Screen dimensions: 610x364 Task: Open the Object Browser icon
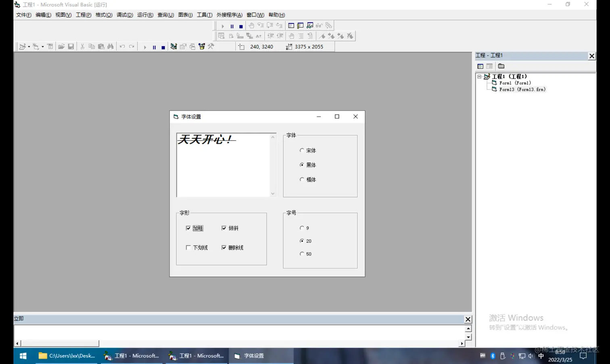point(202,47)
